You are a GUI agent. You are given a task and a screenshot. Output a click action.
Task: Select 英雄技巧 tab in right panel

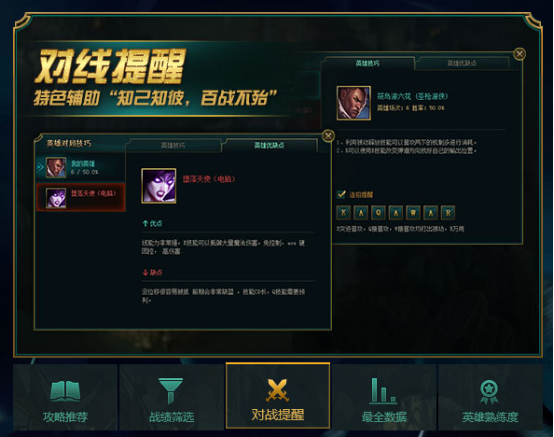pos(367,63)
